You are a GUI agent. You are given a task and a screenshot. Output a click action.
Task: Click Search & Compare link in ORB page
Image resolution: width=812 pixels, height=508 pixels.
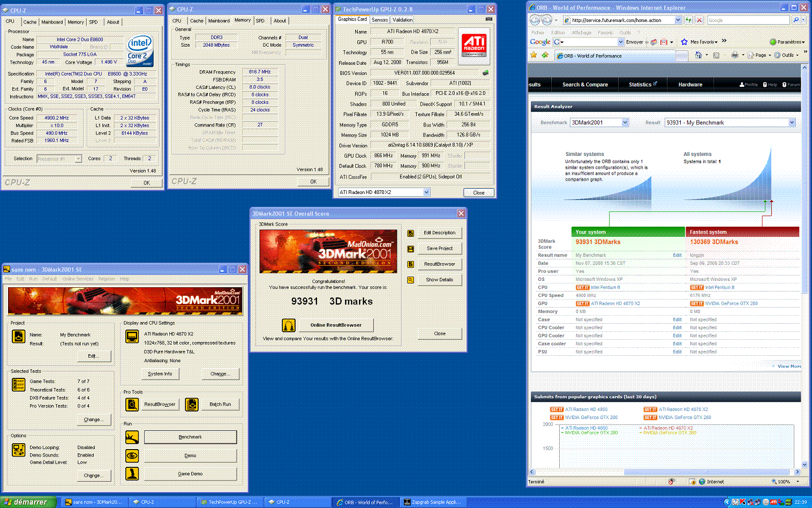(x=585, y=85)
